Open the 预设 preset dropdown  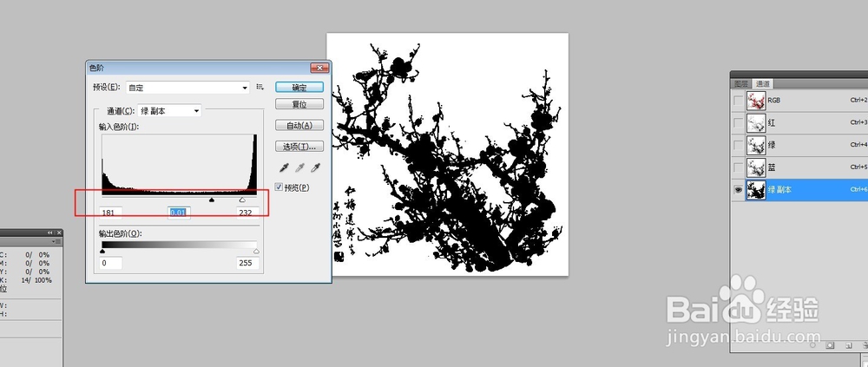[187, 88]
